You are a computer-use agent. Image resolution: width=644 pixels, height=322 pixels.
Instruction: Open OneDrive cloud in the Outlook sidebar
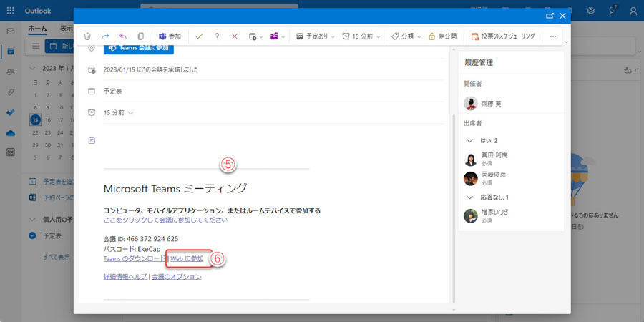pos(11,132)
